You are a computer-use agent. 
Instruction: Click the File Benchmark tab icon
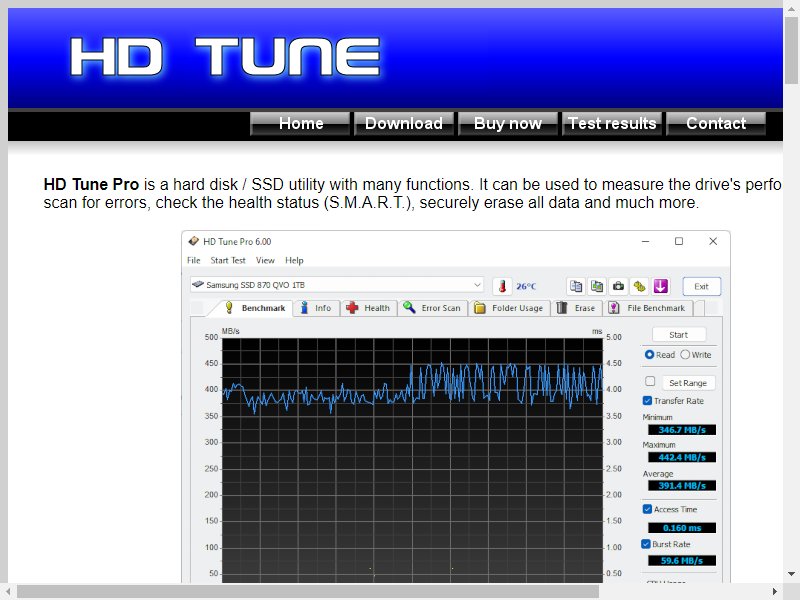point(614,308)
